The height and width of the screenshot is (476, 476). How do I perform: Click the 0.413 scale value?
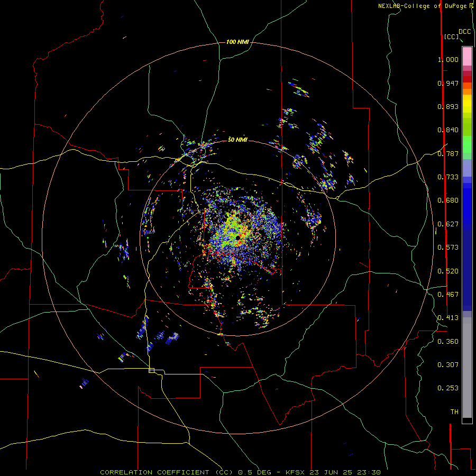click(448, 318)
